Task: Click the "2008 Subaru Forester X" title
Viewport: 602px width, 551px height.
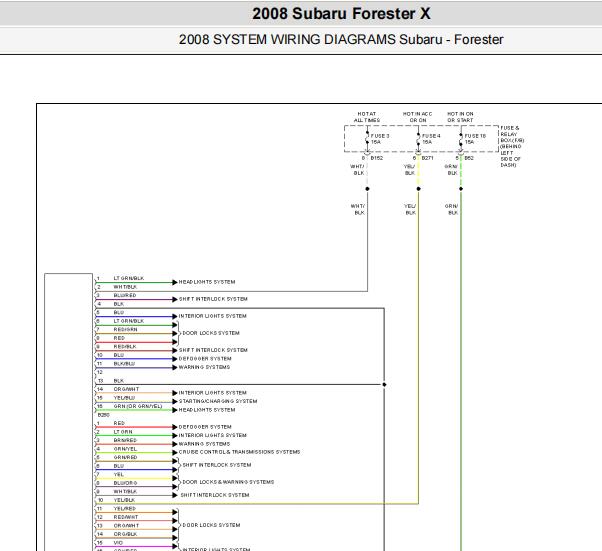Action: click(341, 13)
